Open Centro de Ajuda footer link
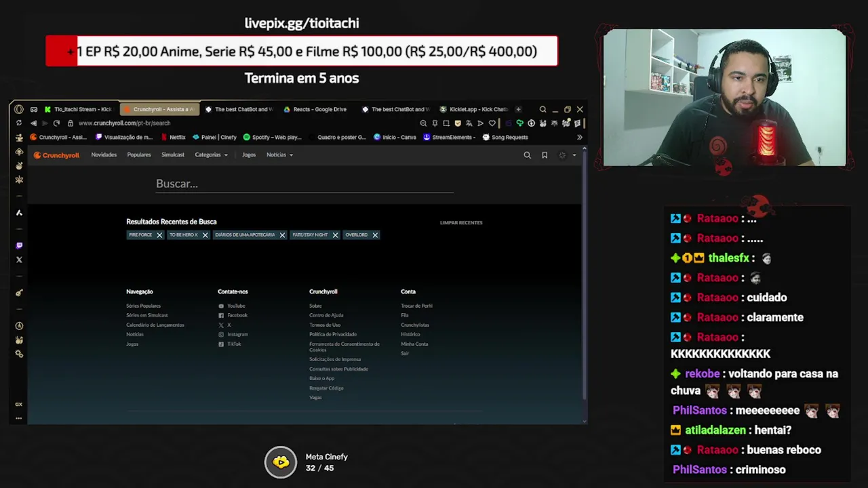Viewport: 868px width, 488px height. pyautogui.click(x=326, y=315)
